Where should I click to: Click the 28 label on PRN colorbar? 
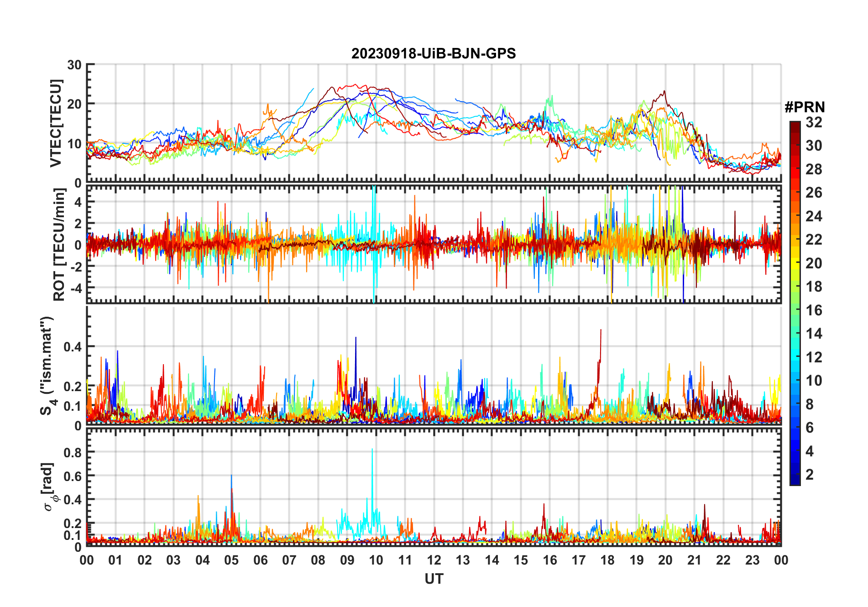click(814, 169)
